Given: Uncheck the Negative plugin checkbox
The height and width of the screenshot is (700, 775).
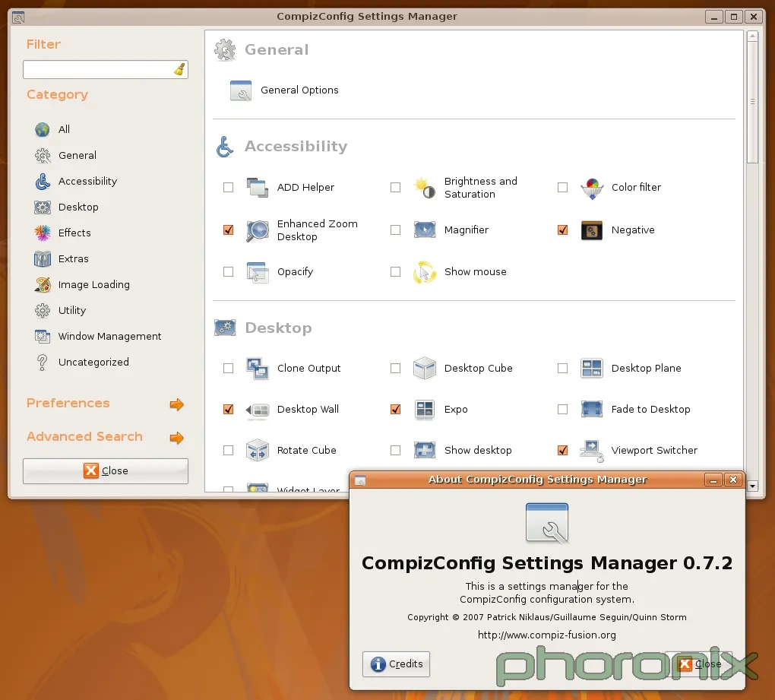Looking at the screenshot, I should 562,230.
